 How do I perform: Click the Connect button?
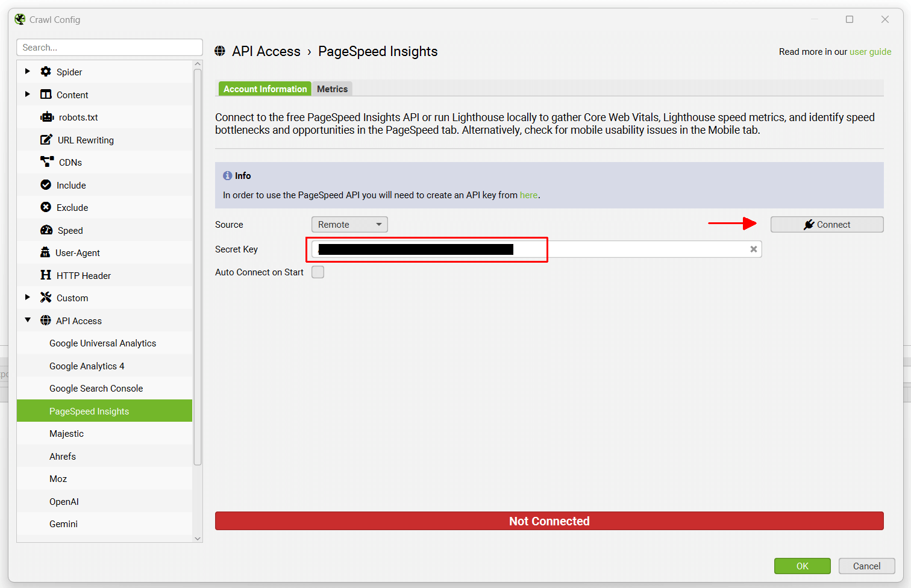827,224
